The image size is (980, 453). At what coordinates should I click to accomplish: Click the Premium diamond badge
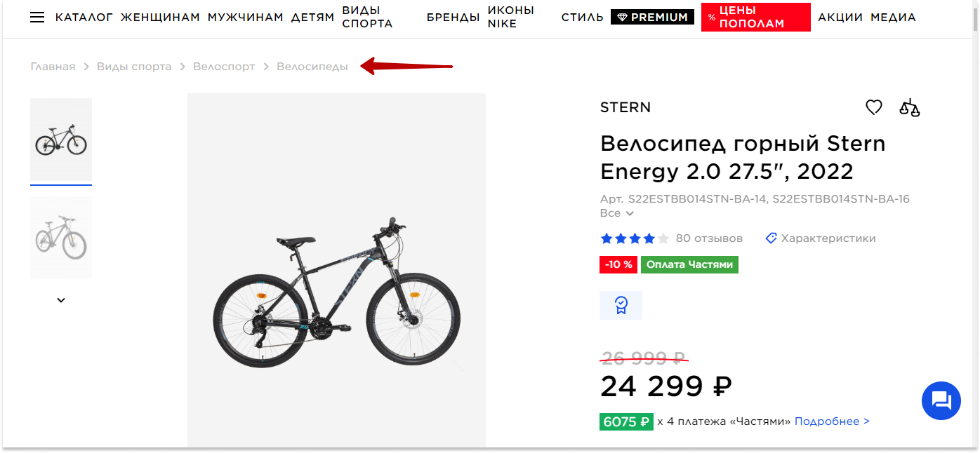point(652,18)
